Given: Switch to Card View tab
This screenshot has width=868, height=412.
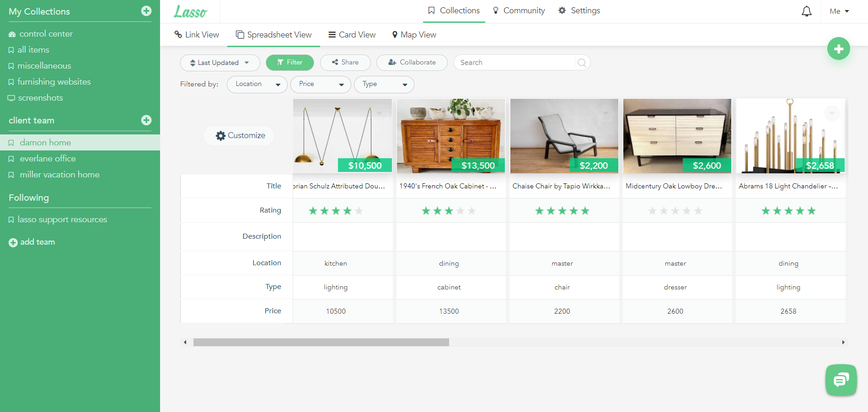Looking at the screenshot, I should [352, 34].
